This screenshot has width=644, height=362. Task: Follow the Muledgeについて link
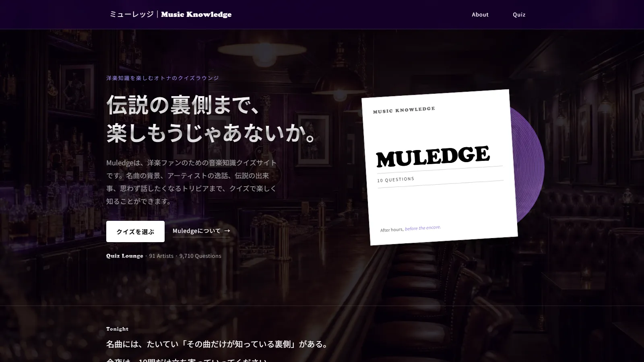pos(201,231)
